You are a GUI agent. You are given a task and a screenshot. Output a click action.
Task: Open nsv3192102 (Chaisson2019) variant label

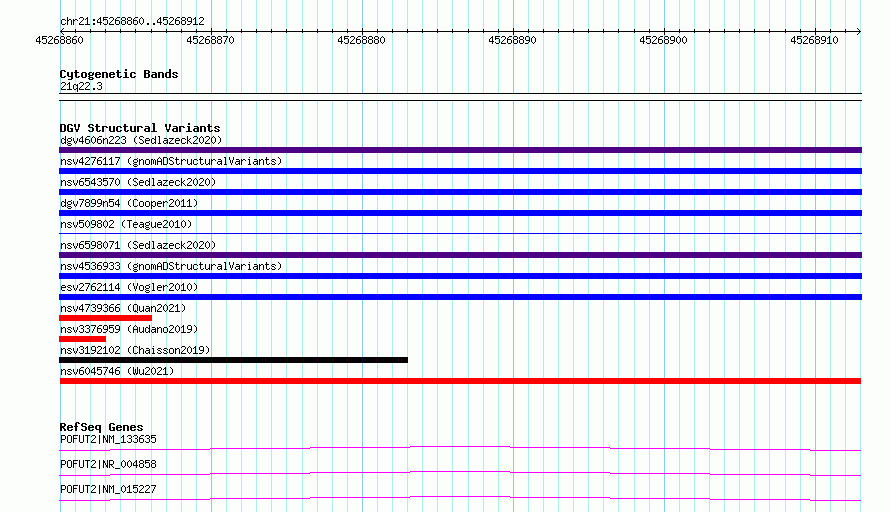pos(135,350)
